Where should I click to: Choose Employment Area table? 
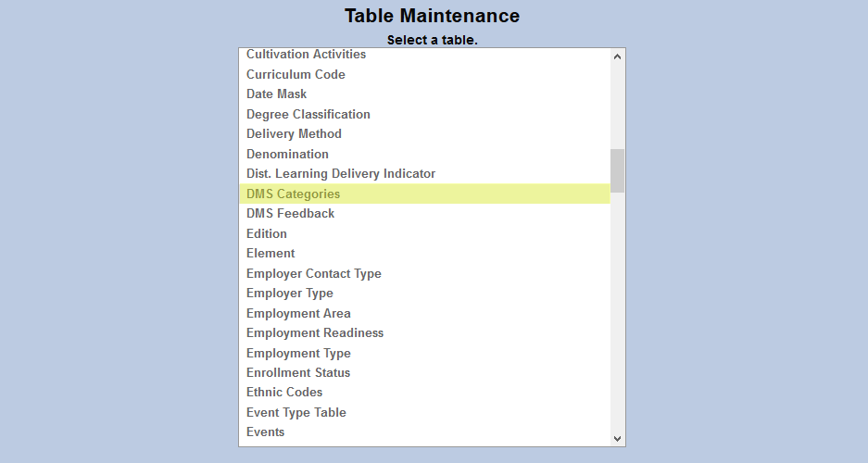point(298,314)
